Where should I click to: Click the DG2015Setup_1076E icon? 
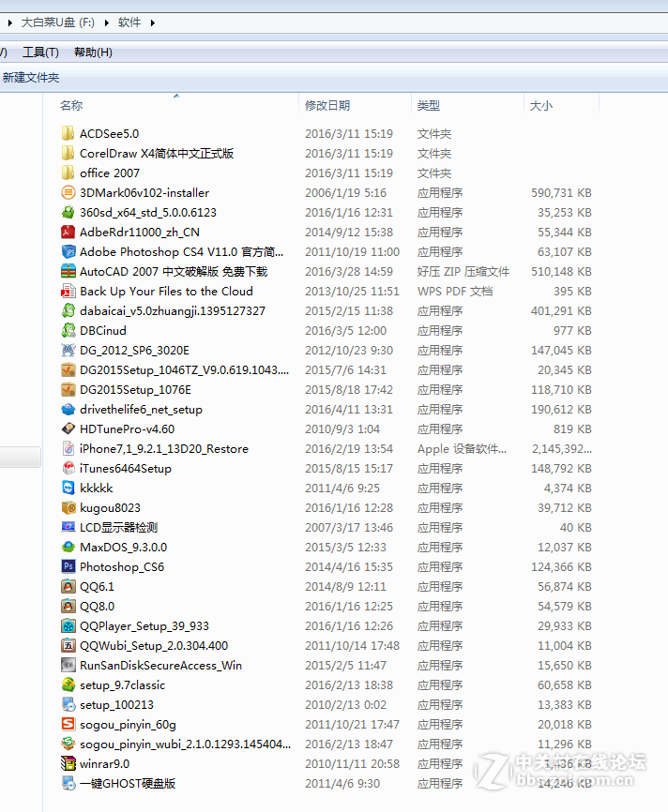pyautogui.click(x=68, y=389)
